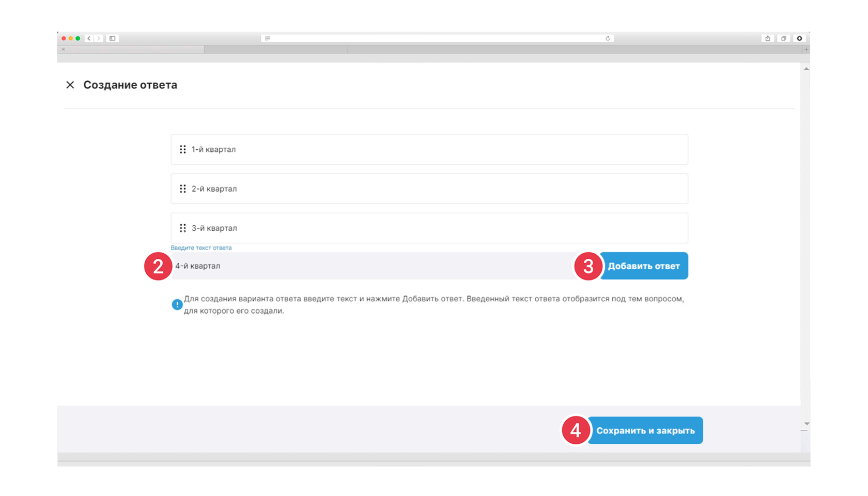This screenshot has width=868, height=496.
Task: Open the reader view icon in address bar
Action: [x=268, y=38]
